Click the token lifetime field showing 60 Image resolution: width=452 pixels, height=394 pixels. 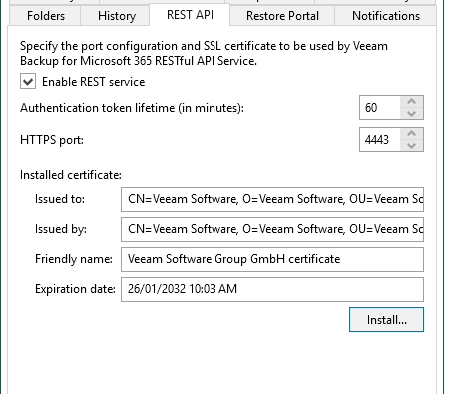pyautogui.click(x=380, y=108)
